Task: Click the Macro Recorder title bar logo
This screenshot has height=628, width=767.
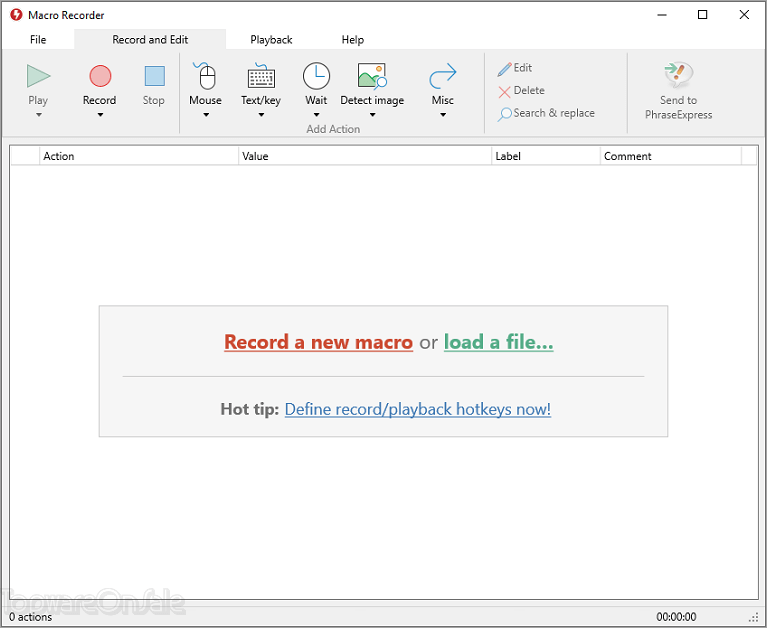Action: (16, 15)
